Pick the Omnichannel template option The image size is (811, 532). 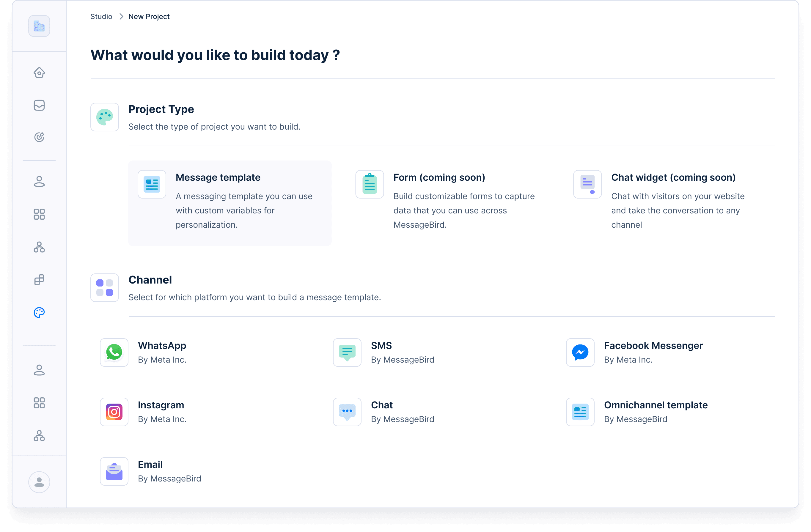click(655, 405)
